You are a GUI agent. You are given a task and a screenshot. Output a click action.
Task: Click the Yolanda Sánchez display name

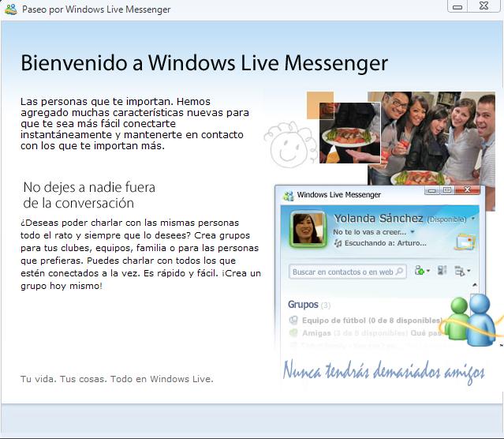(378, 218)
